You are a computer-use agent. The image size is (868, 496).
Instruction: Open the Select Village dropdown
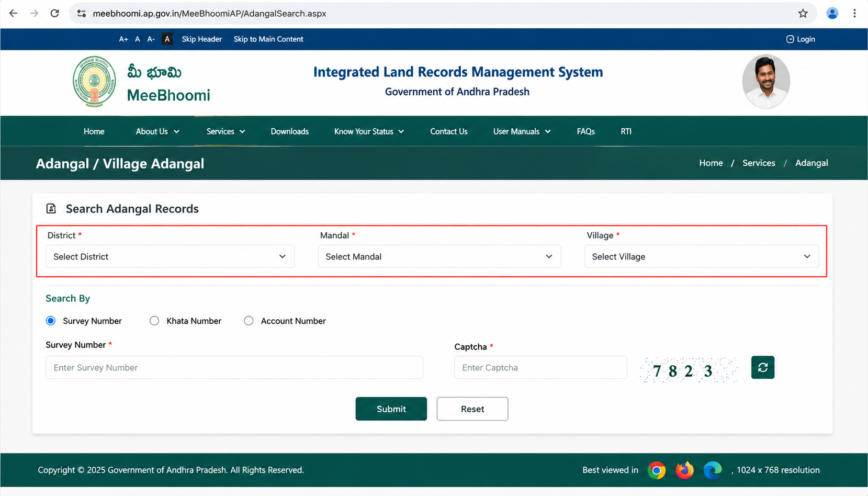pyautogui.click(x=702, y=256)
